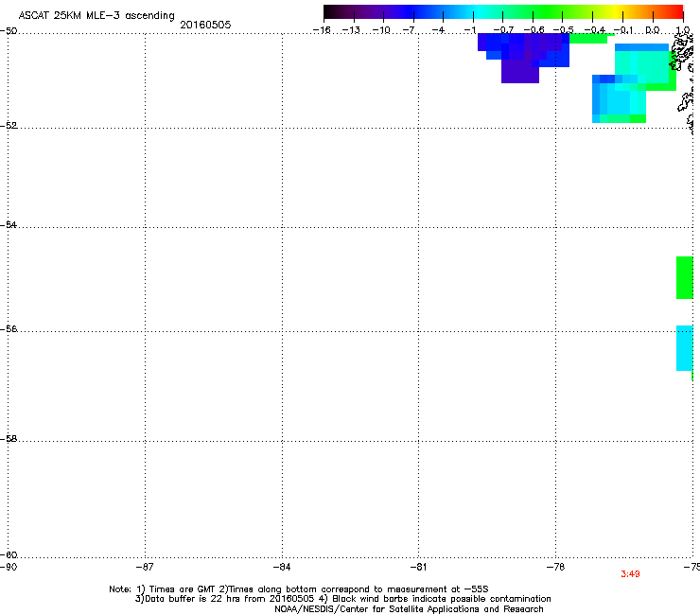This screenshot has width=700, height=615.
Task: Click the green data block near latitude -55
Action: click(685, 277)
